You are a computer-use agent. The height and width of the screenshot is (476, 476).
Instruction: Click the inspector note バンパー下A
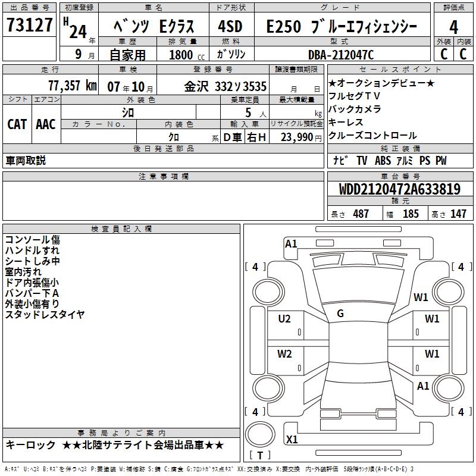(x=32, y=293)
